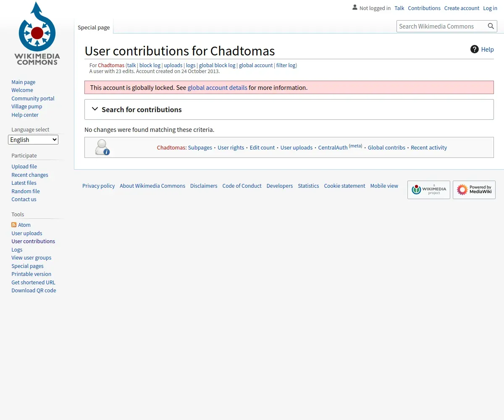The width and height of the screenshot is (504, 420).
Task: Open Contributions in the top bar
Action: pyautogui.click(x=424, y=8)
